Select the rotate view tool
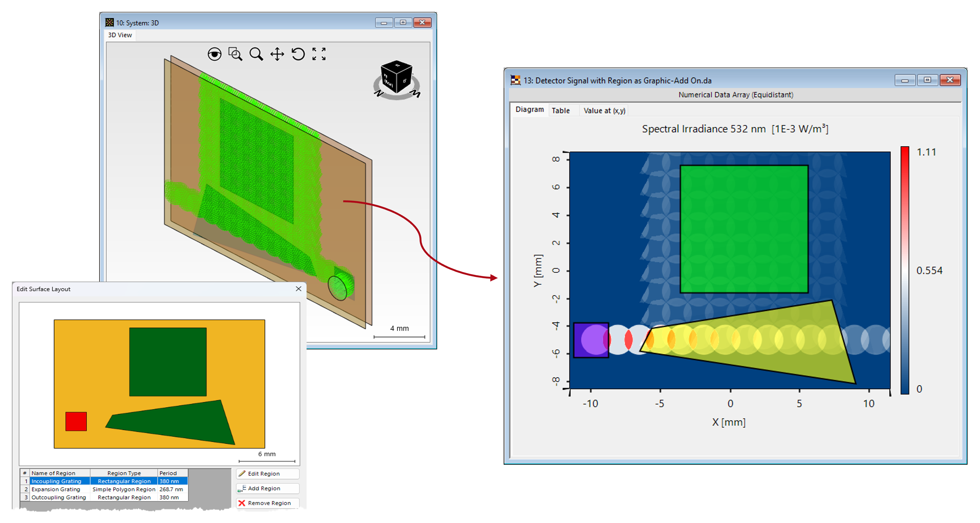Viewport: 980px width, 523px height. [x=298, y=54]
